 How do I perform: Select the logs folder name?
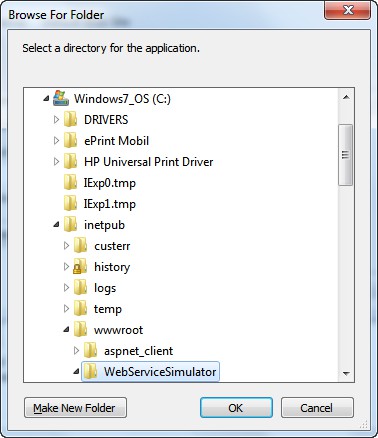point(105,288)
